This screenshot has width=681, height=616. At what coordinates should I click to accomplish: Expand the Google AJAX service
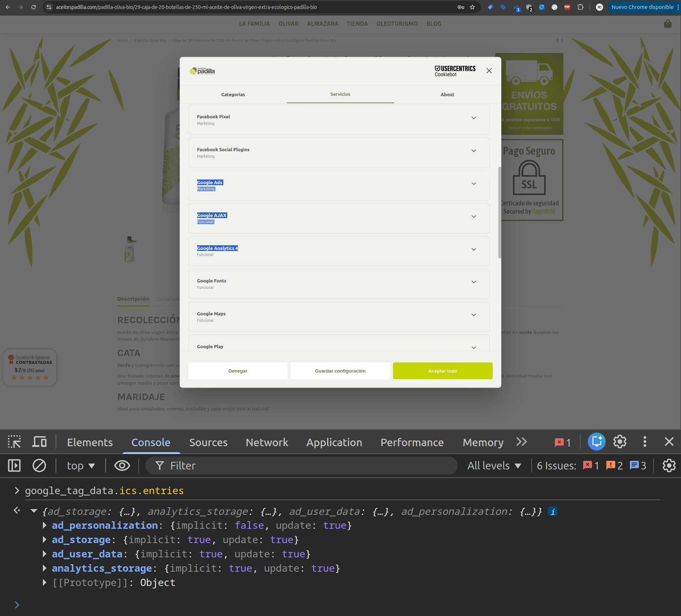coord(474,217)
